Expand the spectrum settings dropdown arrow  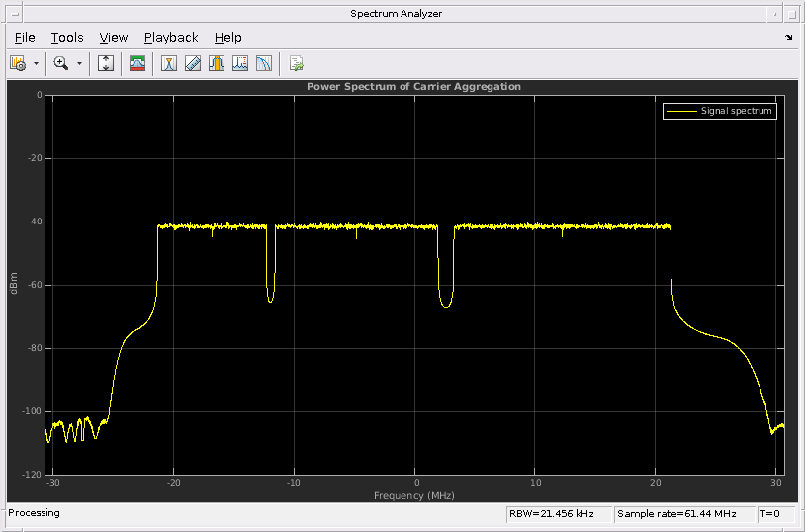[36, 63]
